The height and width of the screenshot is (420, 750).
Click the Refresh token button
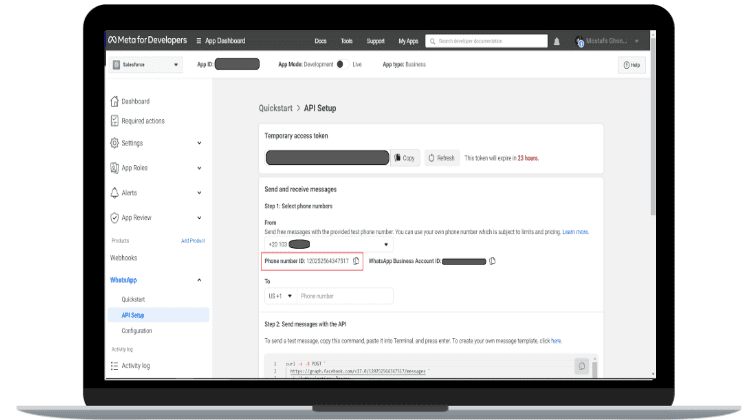tap(441, 158)
